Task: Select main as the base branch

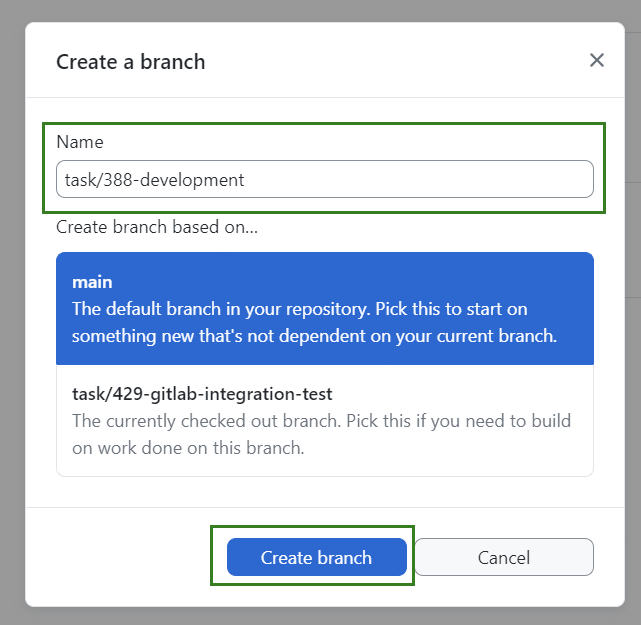Action: coord(324,308)
